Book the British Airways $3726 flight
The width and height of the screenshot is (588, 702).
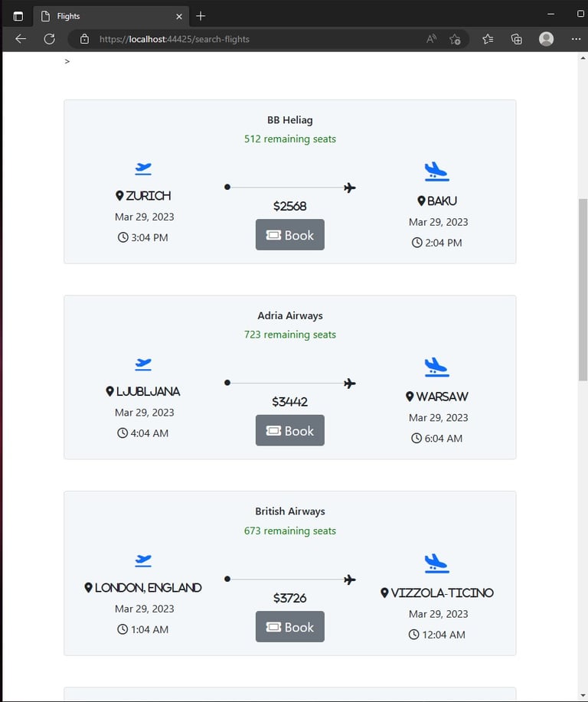coord(289,626)
